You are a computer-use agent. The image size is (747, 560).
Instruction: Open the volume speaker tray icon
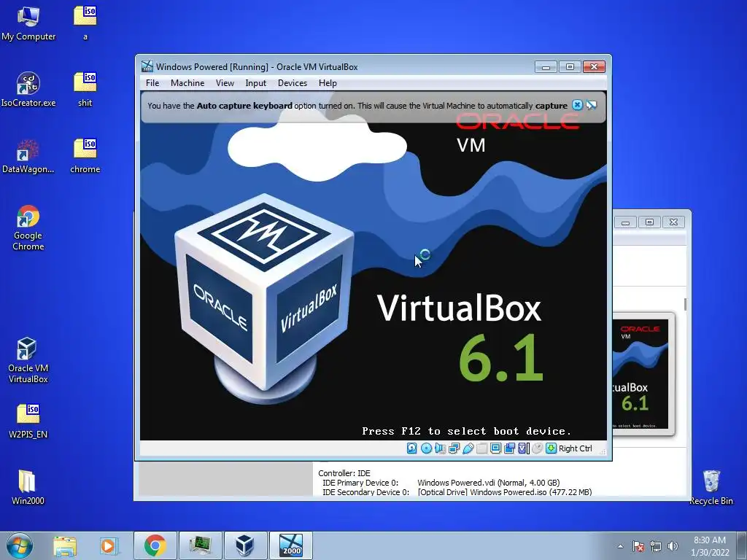pyautogui.click(x=673, y=546)
